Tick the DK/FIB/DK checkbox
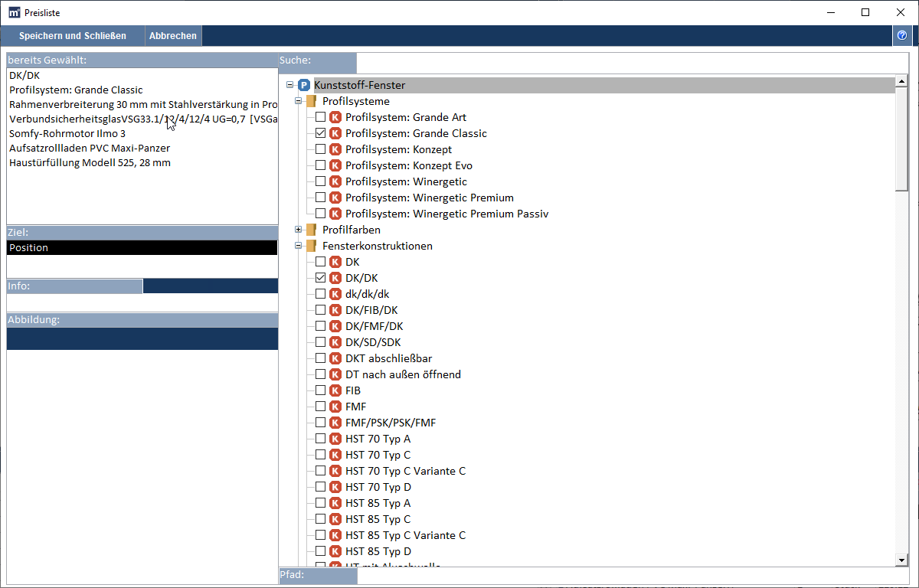 [321, 311]
